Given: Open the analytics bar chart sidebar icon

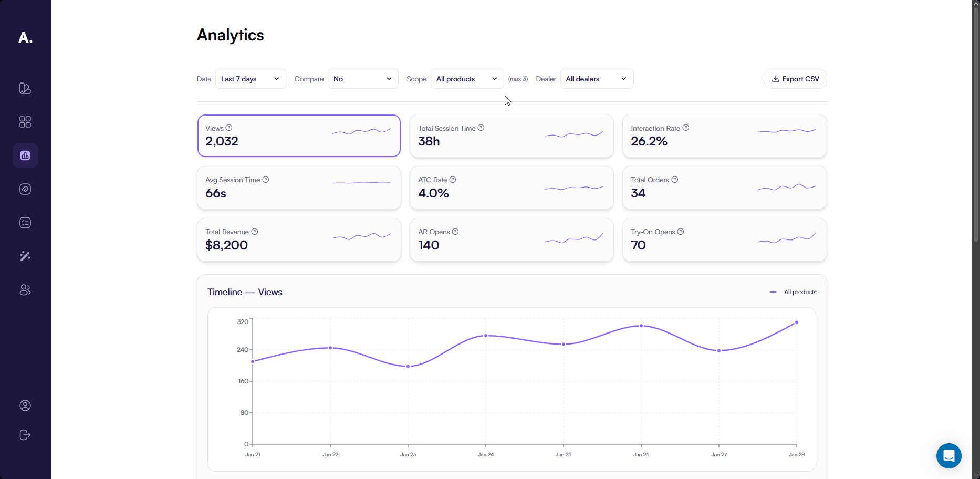Looking at the screenshot, I should 25,155.
